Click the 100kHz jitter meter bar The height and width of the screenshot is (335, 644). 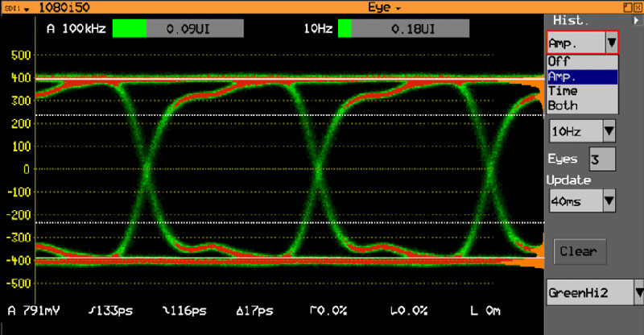pos(178,29)
